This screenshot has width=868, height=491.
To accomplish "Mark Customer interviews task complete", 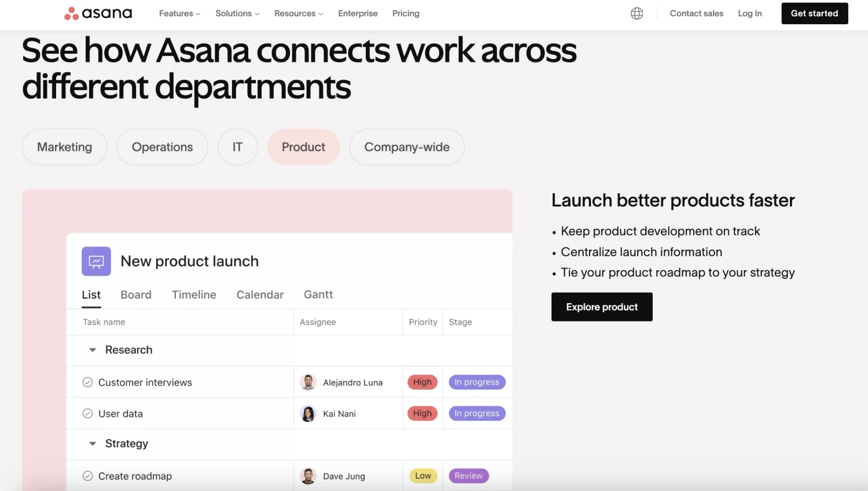I will pos(87,382).
